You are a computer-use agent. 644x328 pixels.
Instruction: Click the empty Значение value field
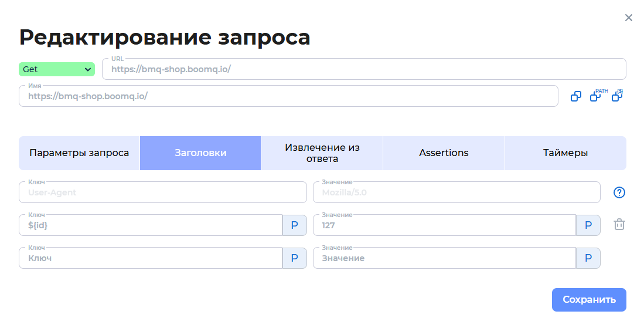[444, 258]
